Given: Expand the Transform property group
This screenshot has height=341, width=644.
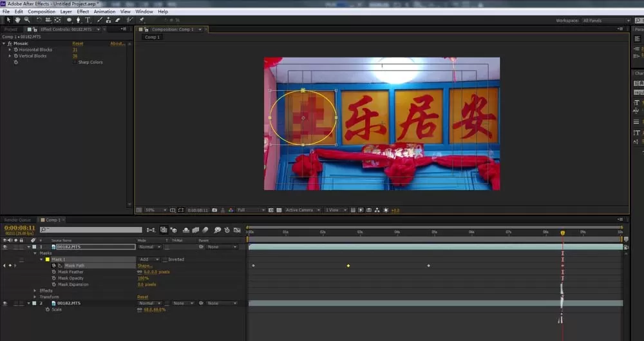Looking at the screenshot, I should [x=35, y=297].
